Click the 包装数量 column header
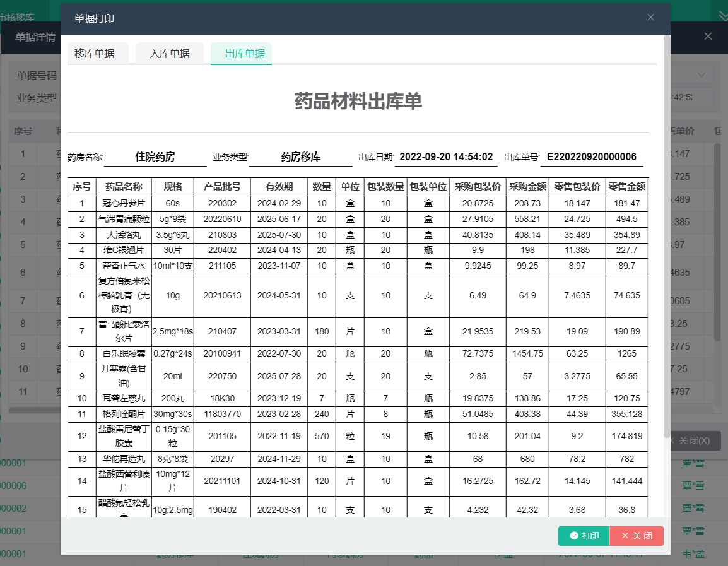 (385, 187)
